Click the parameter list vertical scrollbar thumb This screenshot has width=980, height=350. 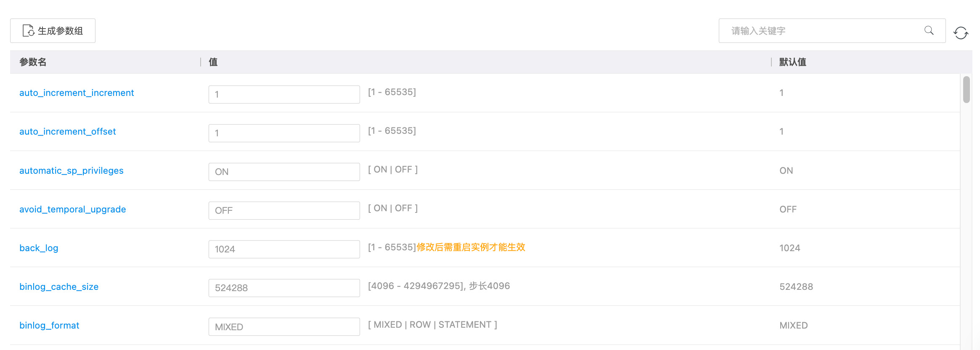click(x=967, y=89)
